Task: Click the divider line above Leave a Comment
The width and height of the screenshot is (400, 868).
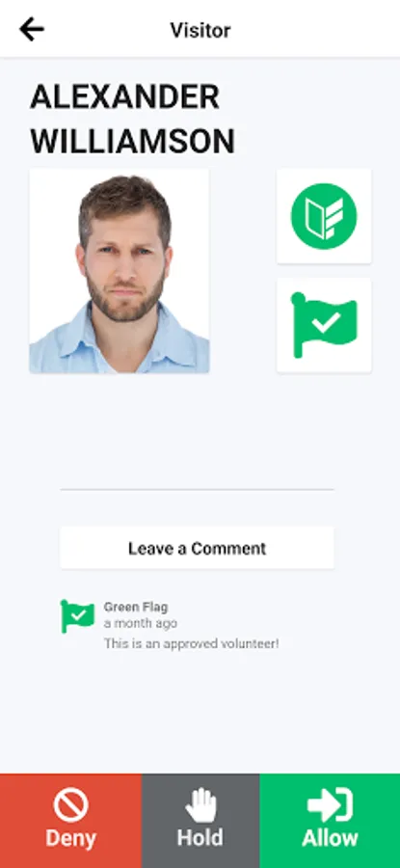Action: pyautogui.click(x=197, y=489)
